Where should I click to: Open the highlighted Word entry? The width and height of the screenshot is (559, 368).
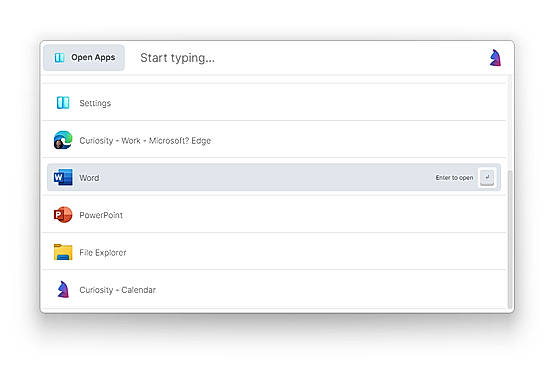coord(274,177)
